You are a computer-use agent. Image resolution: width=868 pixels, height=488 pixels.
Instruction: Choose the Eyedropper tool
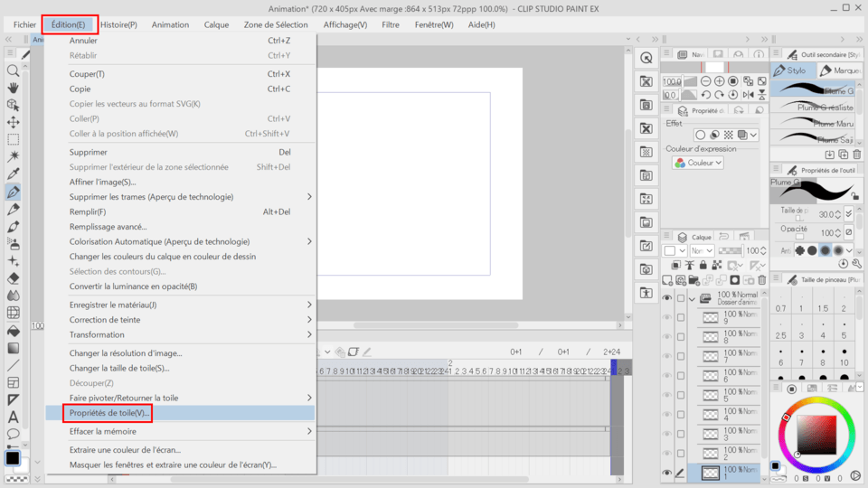coord(14,174)
